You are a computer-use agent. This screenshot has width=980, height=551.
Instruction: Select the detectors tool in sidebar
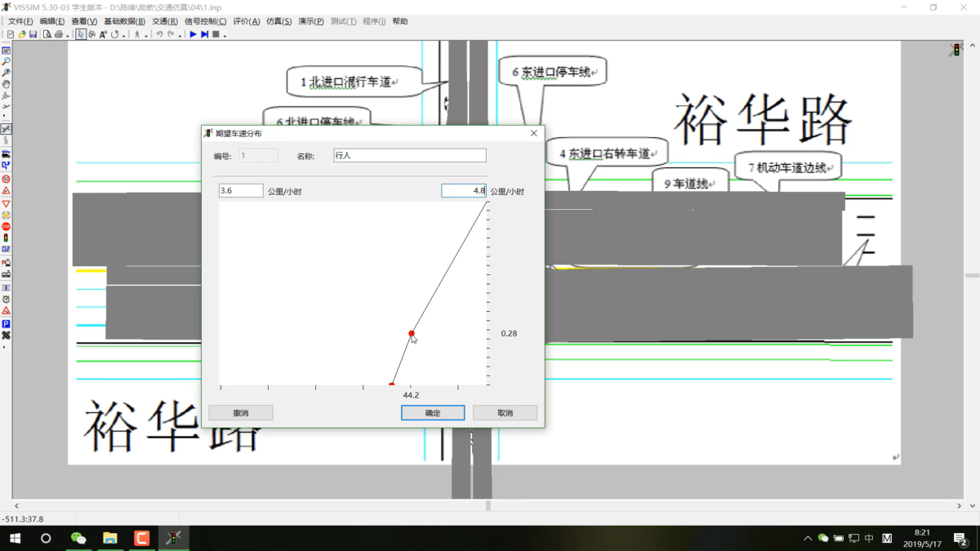pos(6,249)
